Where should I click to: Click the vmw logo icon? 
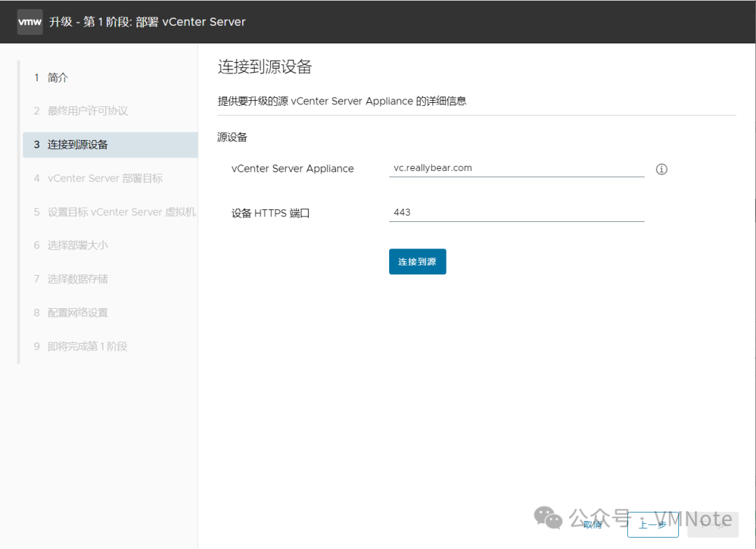point(30,22)
